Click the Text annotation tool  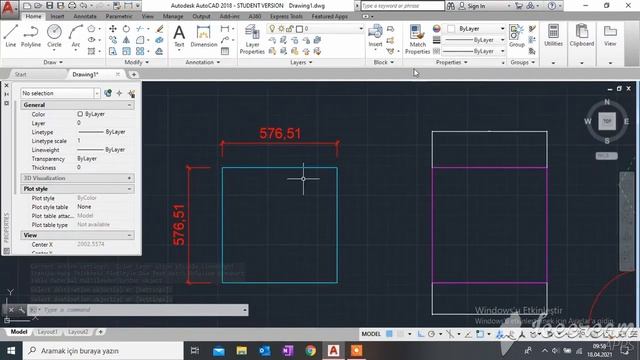(179, 36)
